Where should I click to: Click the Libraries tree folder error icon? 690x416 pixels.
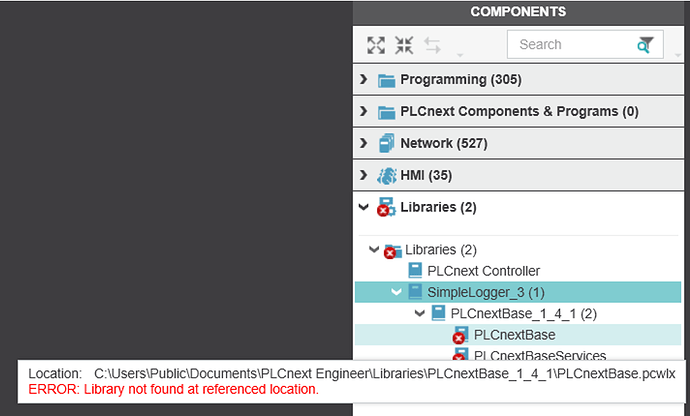pyautogui.click(x=392, y=251)
